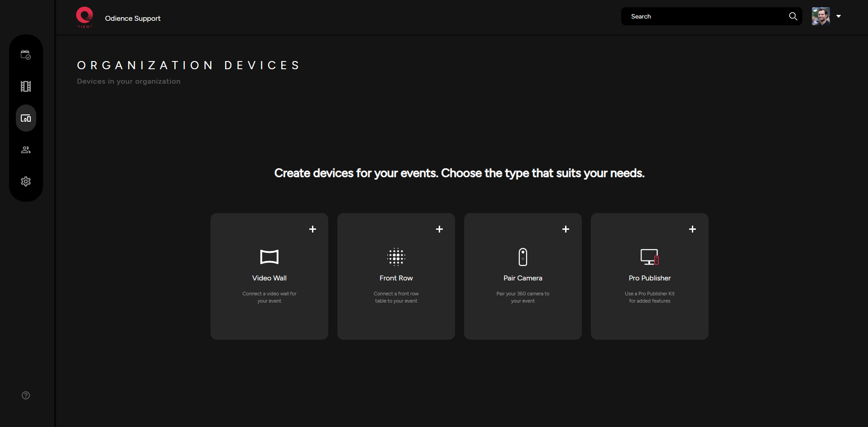
Task: Open the Users sidebar icon
Action: (x=26, y=150)
